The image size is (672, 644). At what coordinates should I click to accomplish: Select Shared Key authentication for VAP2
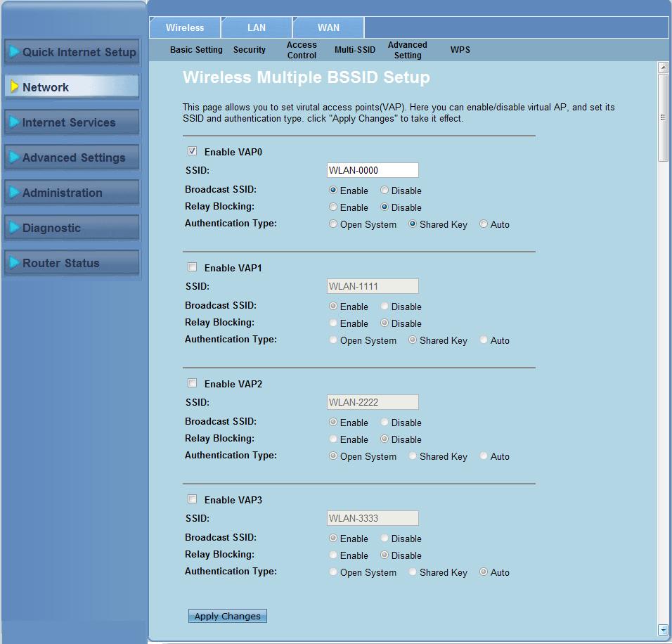[413, 456]
